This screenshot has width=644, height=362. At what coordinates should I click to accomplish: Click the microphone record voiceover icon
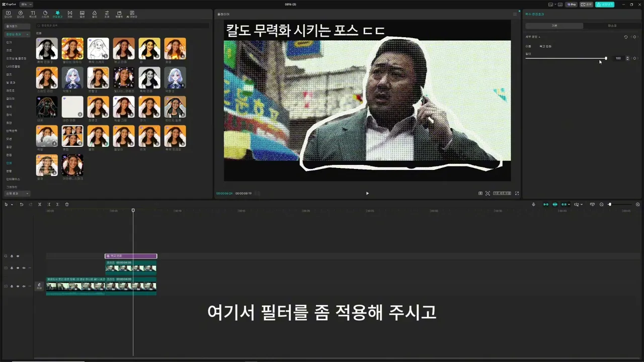(534, 205)
